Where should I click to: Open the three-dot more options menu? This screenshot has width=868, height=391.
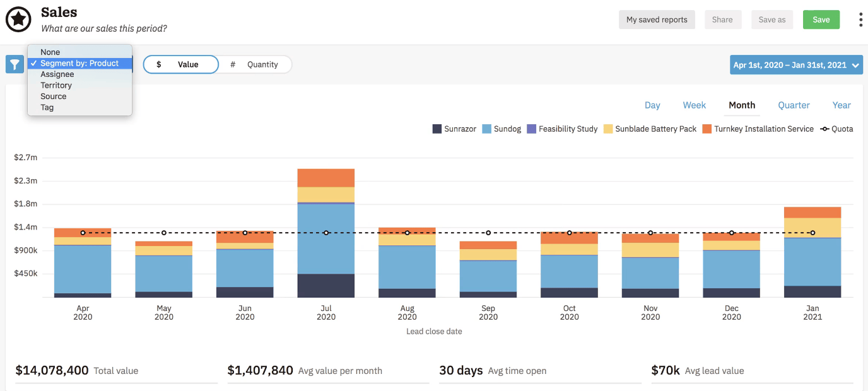point(860,20)
